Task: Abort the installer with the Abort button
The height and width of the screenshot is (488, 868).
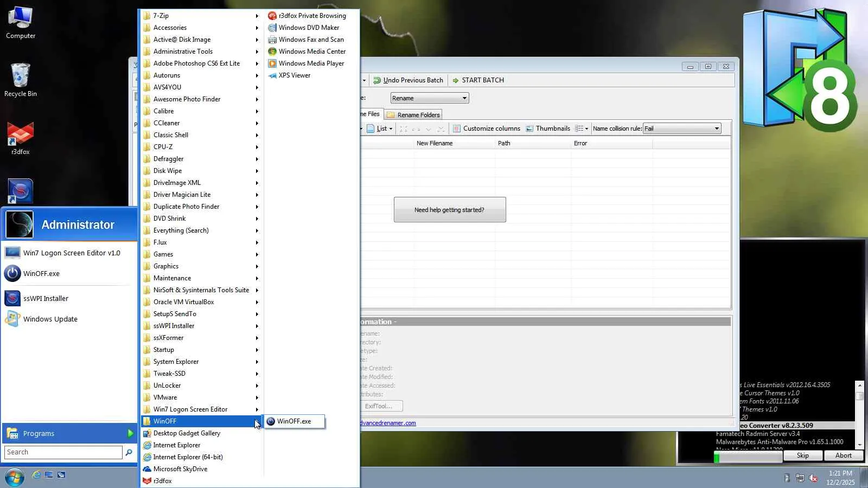Action: 844,455
